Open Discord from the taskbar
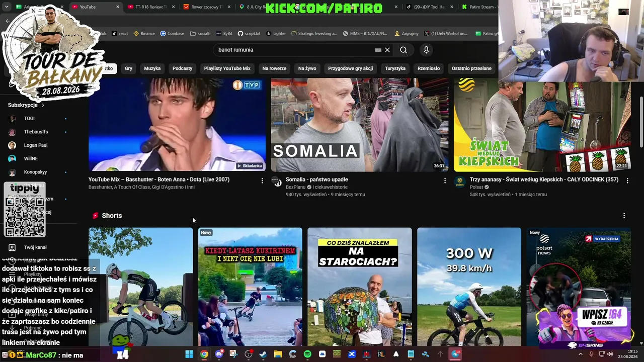Image resolution: width=644 pixels, height=362 pixels. (219, 354)
